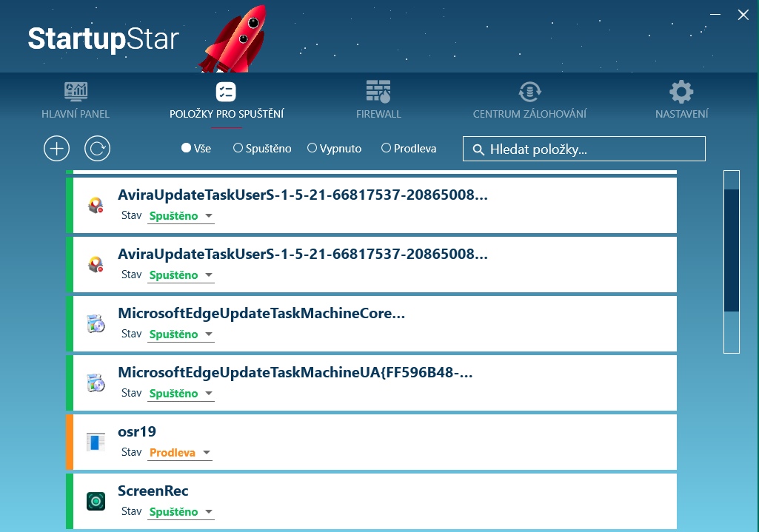
Task: Click the ScreenRec application icon
Action: click(x=96, y=502)
